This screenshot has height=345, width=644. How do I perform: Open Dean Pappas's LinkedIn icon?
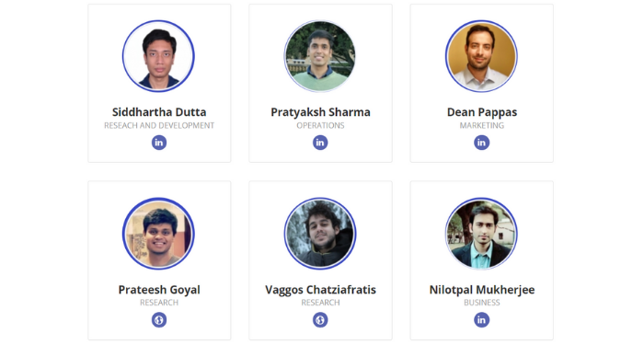pyautogui.click(x=482, y=143)
